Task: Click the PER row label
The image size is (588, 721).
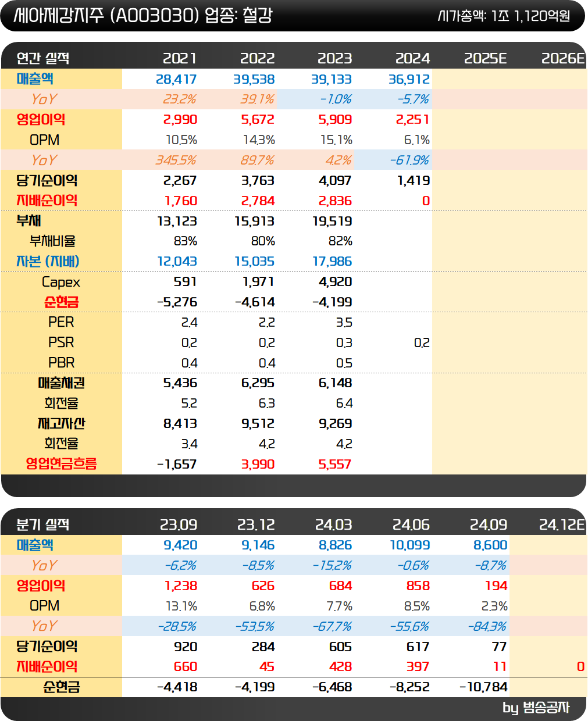Action: tap(61, 322)
